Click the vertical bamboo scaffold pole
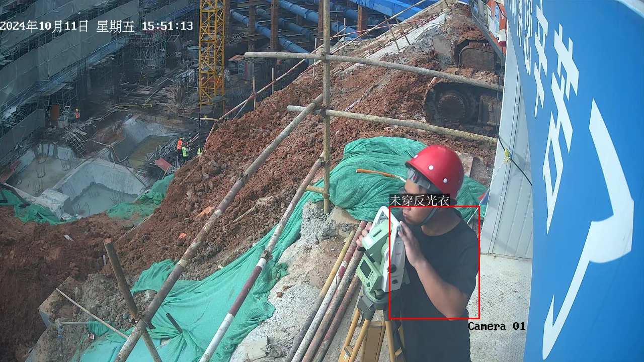The width and height of the screenshot is (644, 362). (327, 101)
